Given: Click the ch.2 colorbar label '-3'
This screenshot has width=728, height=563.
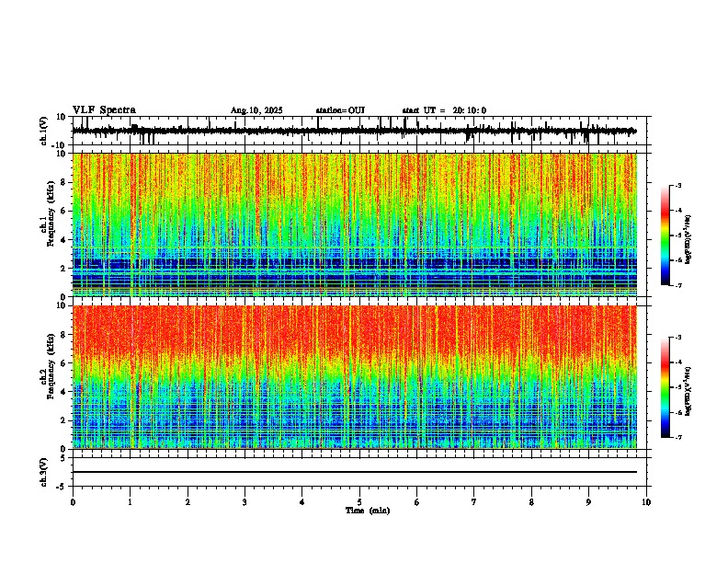Looking at the screenshot, I should [x=677, y=338].
